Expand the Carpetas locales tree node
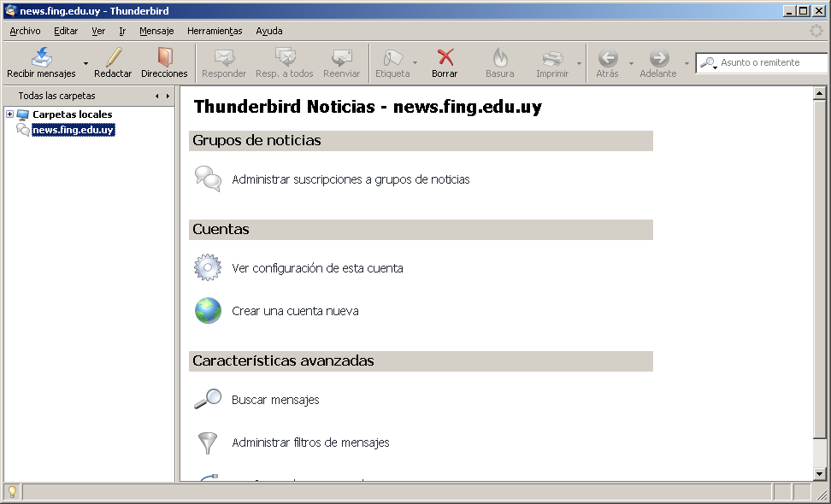 pyautogui.click(x=9, y=114)
